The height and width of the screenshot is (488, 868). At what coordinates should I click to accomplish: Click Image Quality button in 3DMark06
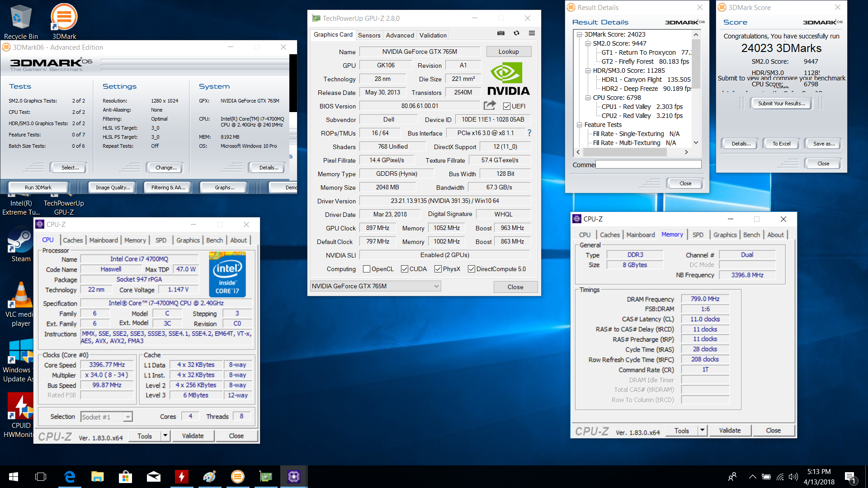pos(113,188)
